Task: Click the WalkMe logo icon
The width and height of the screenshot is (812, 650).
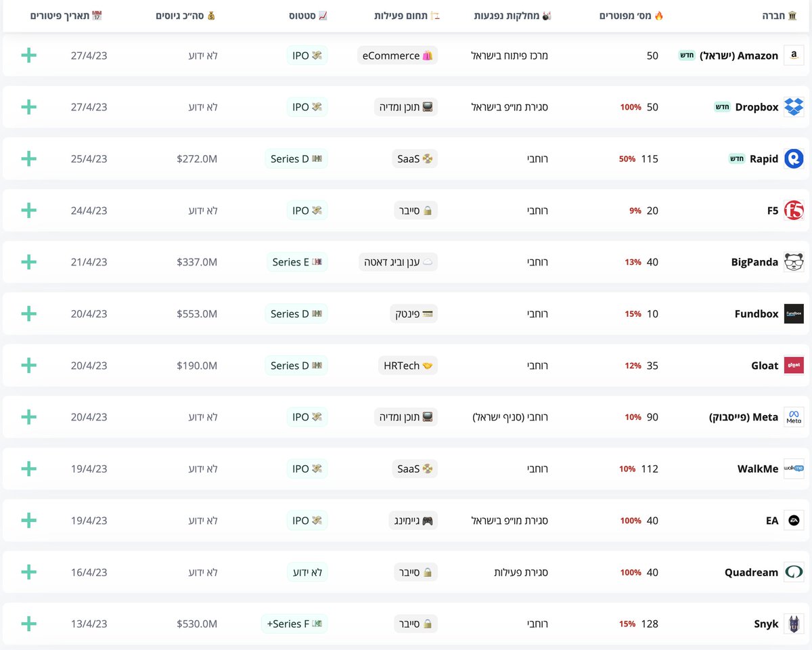Action: [x=794, y=469]
